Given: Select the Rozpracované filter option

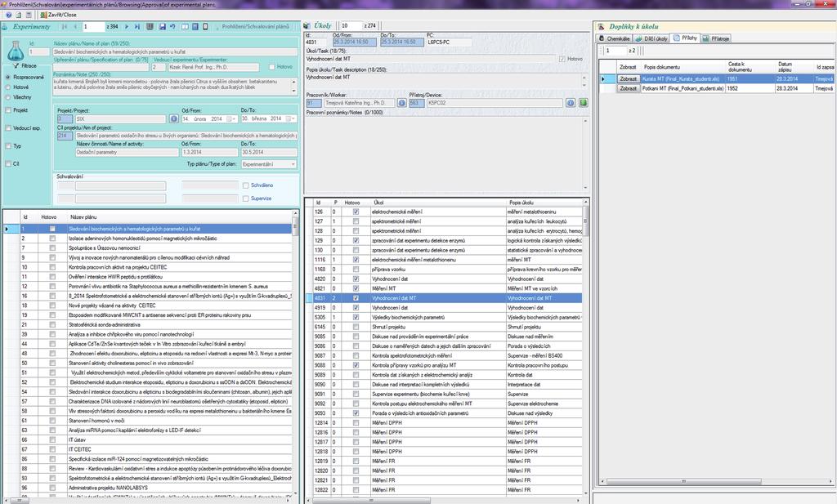Looking at the screenshot, I should click(x=8, y=78).
